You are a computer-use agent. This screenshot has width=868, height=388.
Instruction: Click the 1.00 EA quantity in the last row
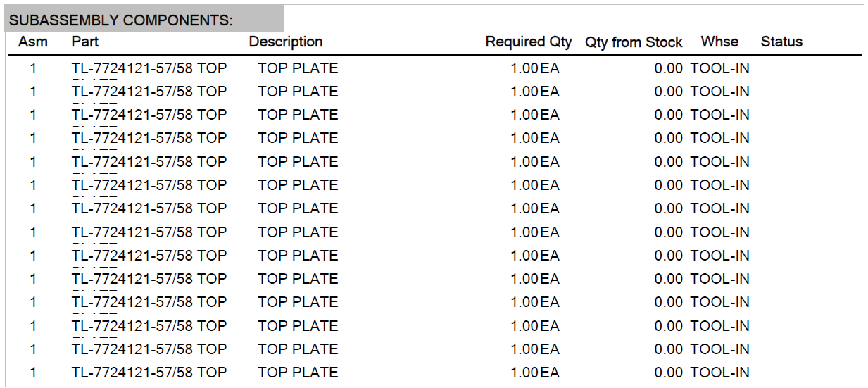[x=535, y=372]
